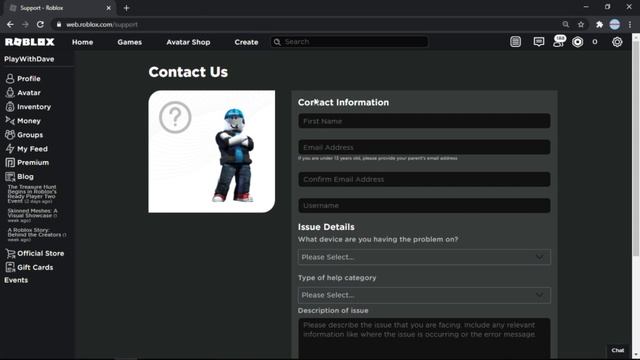
Task: Click the Description of issue text area
Action: (x=424, y=338)
